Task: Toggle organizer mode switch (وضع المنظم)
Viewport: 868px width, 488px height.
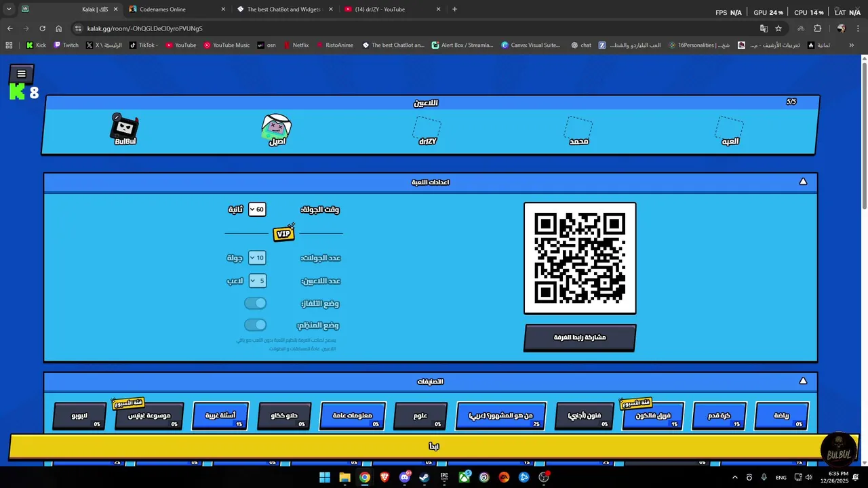Action: click(256, 325)
